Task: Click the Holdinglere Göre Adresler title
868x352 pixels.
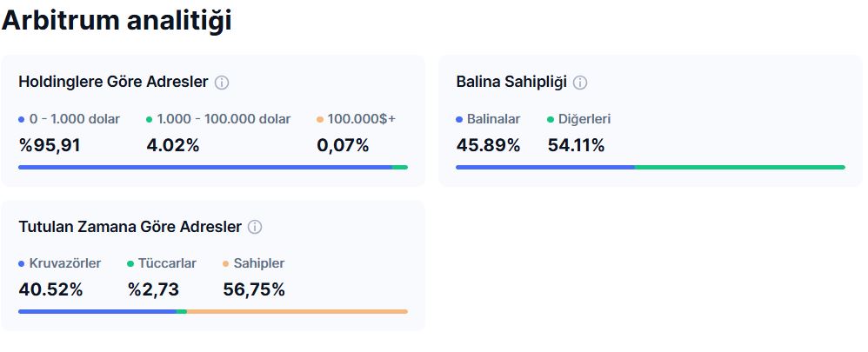Action: click(113, 83)
